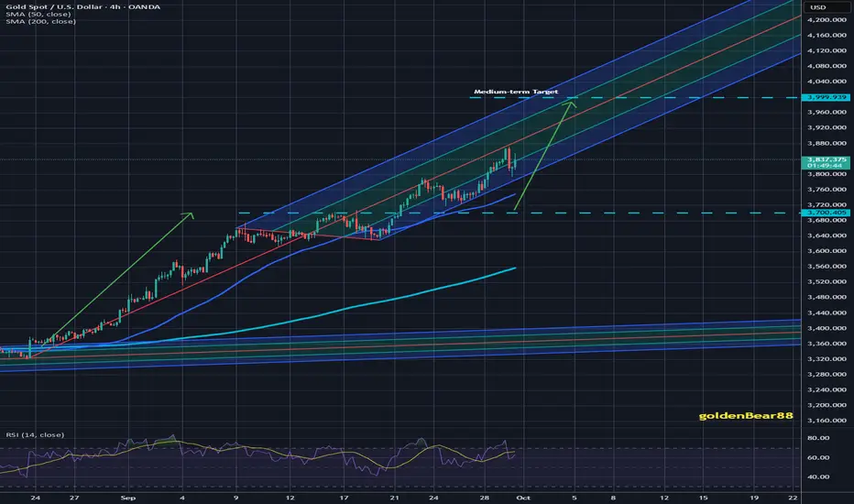Click the 27 date on the time axis
This screenshot has width=854, height=504.
click(74, 498)
